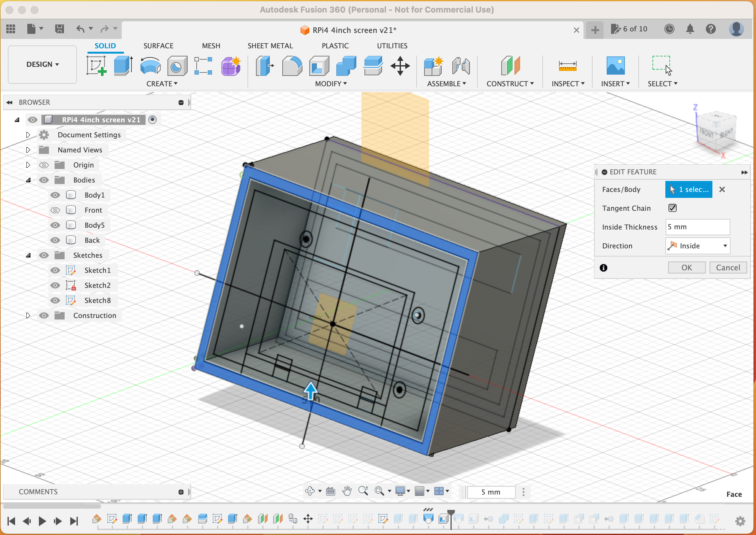This screenshot has width=756, height=535.
Task: Open the timeline settings gear
Action: point(740,521)
